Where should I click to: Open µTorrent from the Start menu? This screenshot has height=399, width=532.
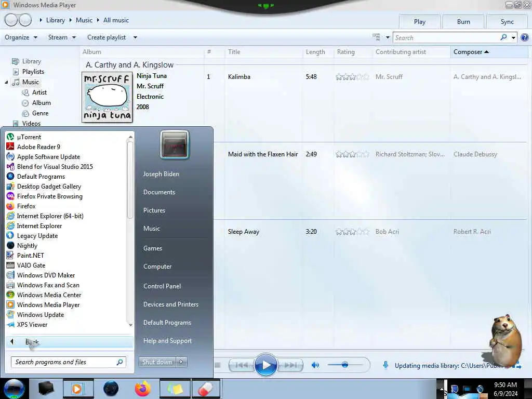click(24, 137)
